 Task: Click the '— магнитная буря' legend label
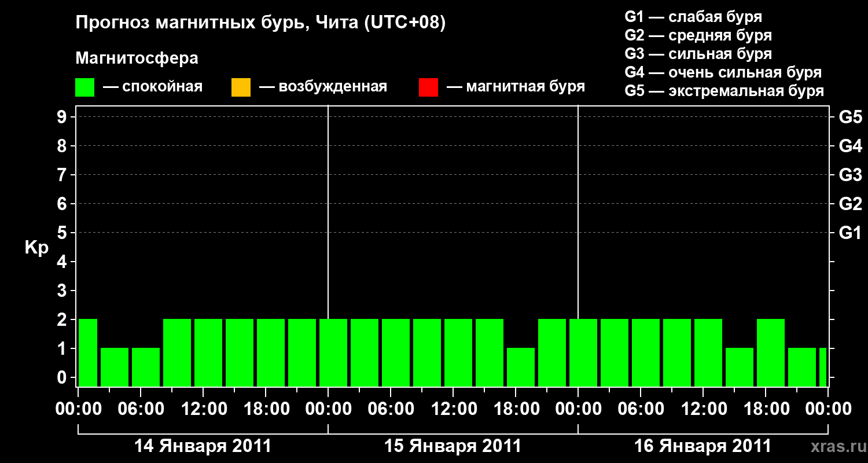coord(516,87)
